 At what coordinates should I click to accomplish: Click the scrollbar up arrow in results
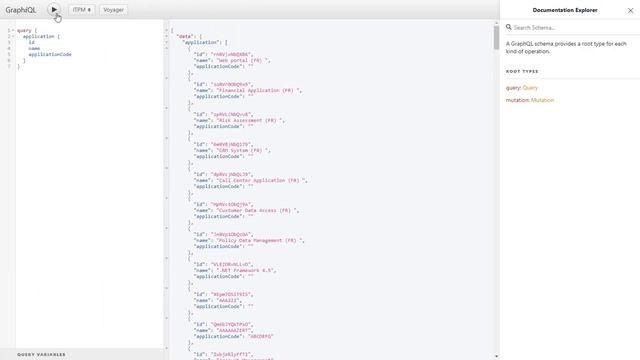click(x=496, y=23)
